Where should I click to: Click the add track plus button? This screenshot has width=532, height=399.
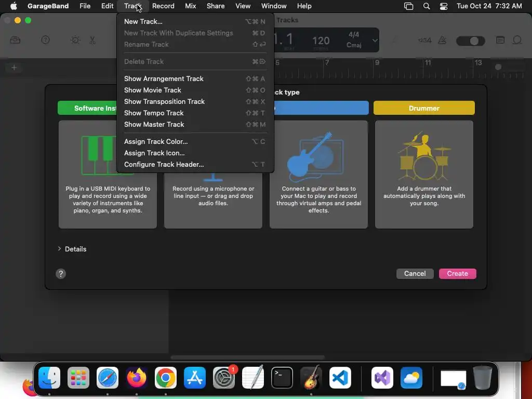[x=14, y=68]
